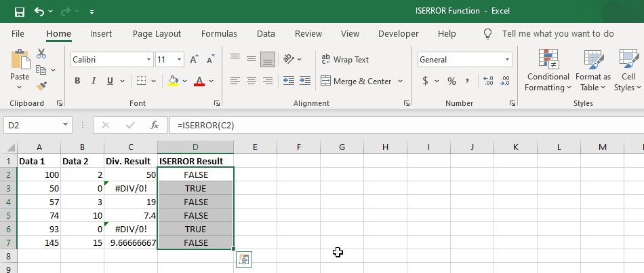Open the General number format dropdown

point(507,60)
